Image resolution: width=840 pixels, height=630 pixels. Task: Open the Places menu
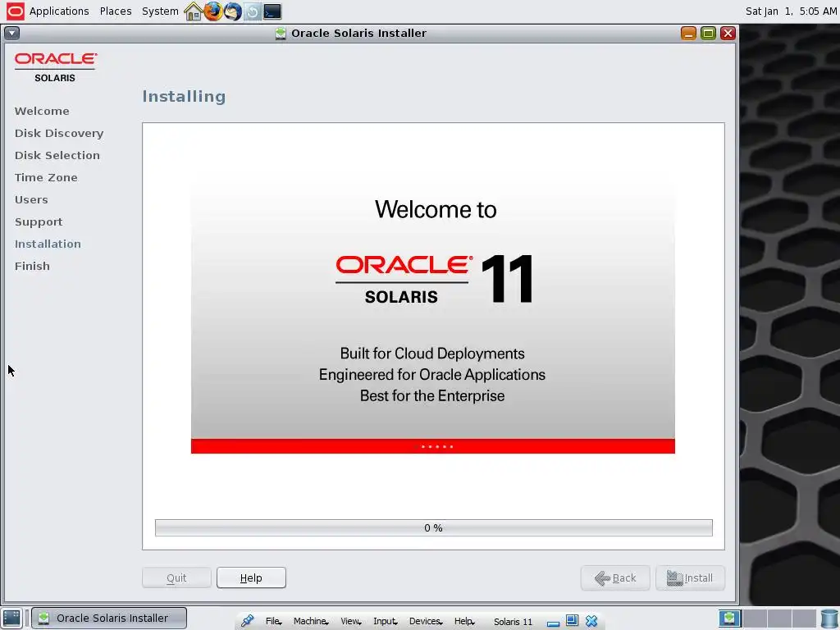pos(116,11)
